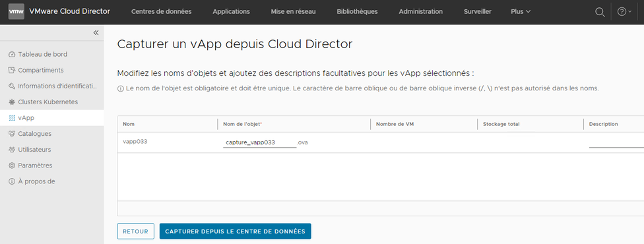Screen dimensions: 644x244
Task: Click the Nom de l'objet column header
Action: tap(243, 124)
